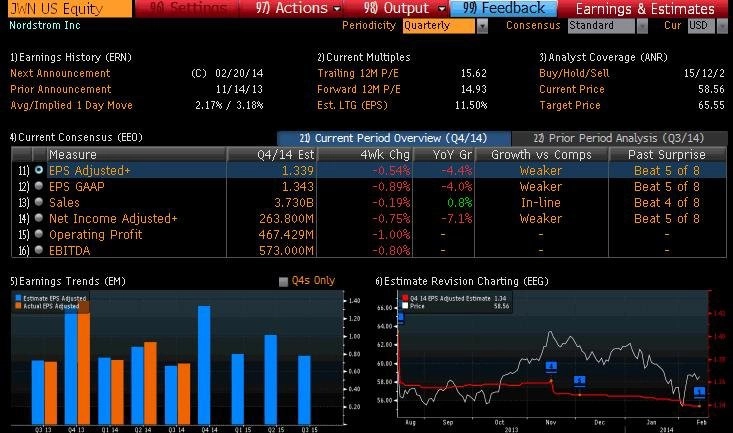Click the Target Price value 65.55
This screenshot has height=433, width=733.
pos(711,105)
